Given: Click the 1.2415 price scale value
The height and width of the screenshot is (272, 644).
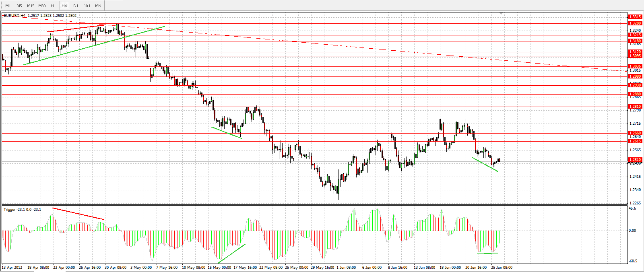Looking at the screenshot, I should point(635,177).
